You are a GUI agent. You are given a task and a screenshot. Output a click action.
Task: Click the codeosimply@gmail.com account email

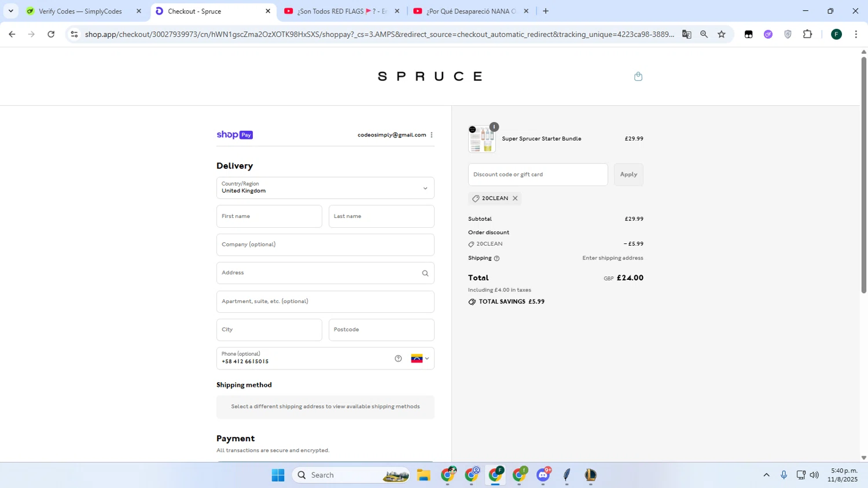(x=392, y=135)
